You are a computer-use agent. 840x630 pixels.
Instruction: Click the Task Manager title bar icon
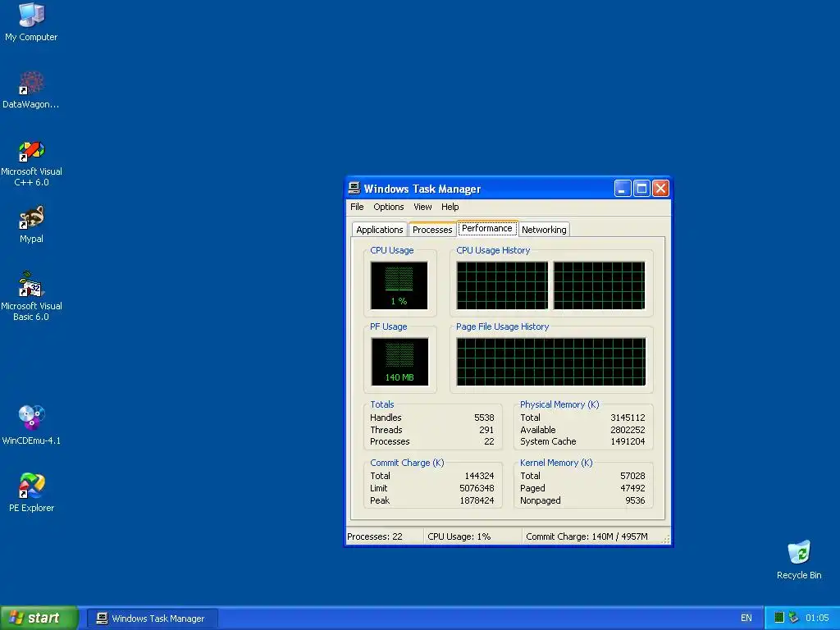354,188
